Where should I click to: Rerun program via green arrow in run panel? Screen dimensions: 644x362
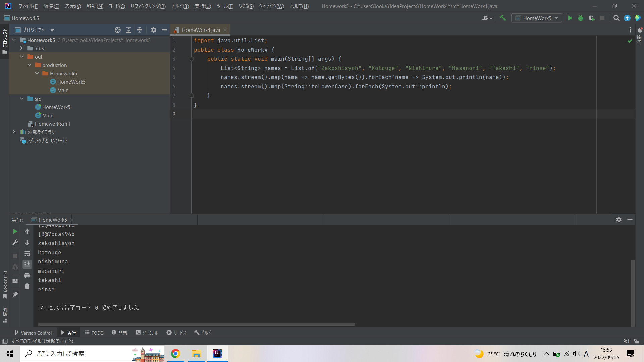coord(15,231)
